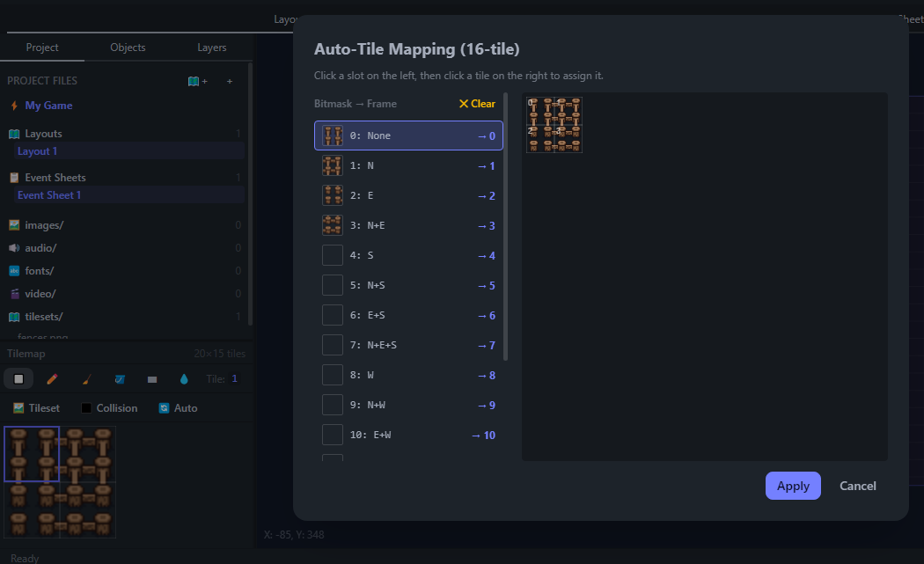
Task: Select the 4: S bitmask slot
Action: [408, 255]
